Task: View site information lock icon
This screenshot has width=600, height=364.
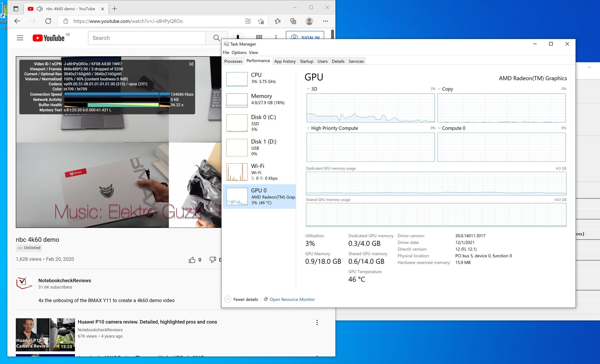Action: click(66, 21)
